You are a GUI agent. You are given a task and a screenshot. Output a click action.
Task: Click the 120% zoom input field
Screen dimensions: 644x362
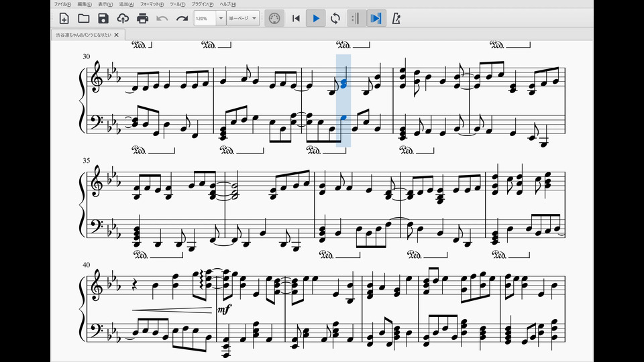(205, 19)
